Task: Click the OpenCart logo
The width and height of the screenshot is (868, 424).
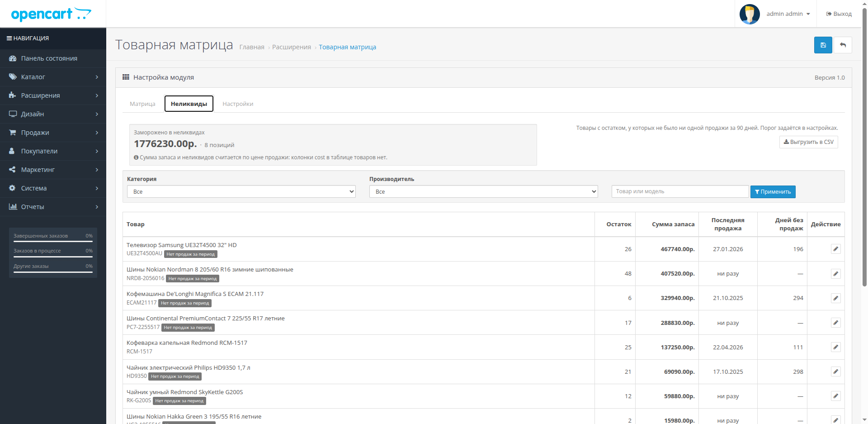Action: coord(51,14)
